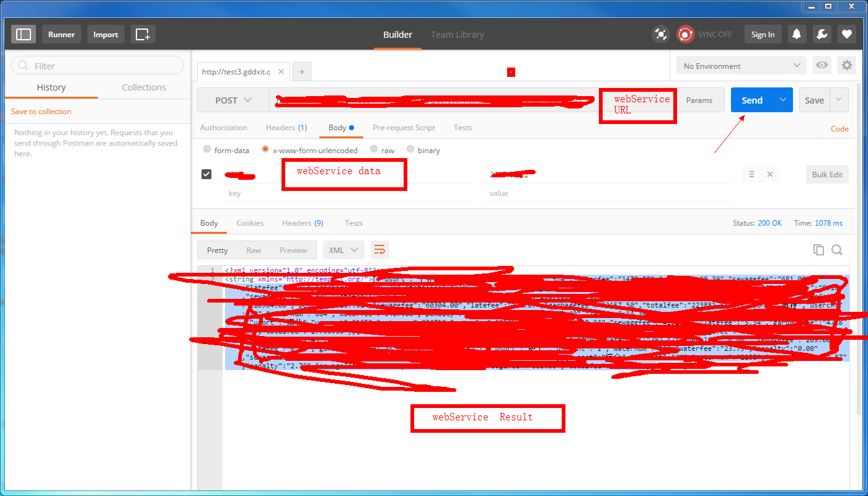
Task: Delete the body parameter row
Action: [x=769, y=174]
